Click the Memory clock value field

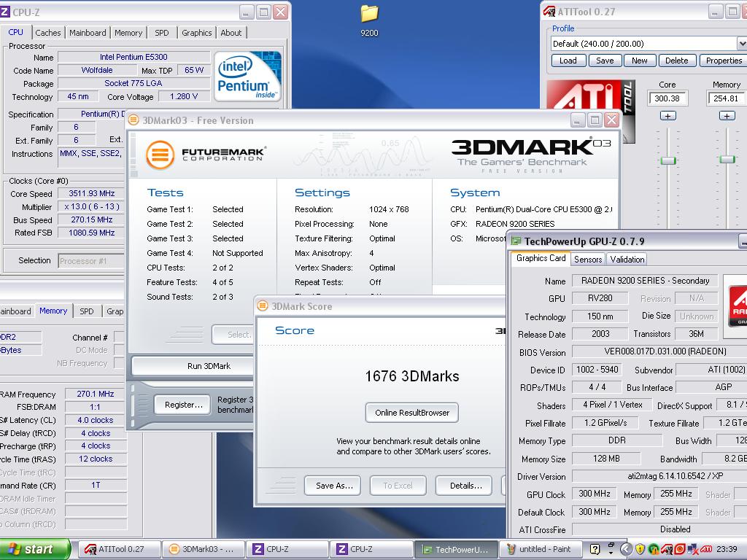click(726, 98)
